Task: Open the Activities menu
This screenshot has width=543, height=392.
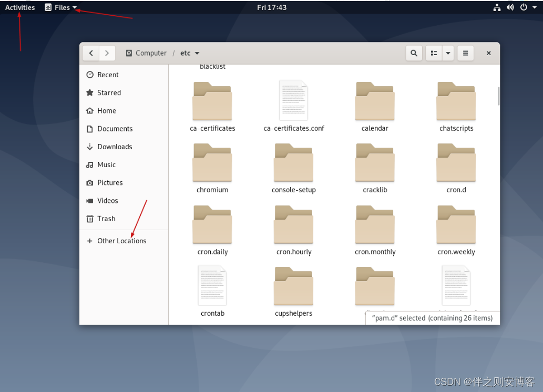Action: pyautogui.click(x=19, y=7)
